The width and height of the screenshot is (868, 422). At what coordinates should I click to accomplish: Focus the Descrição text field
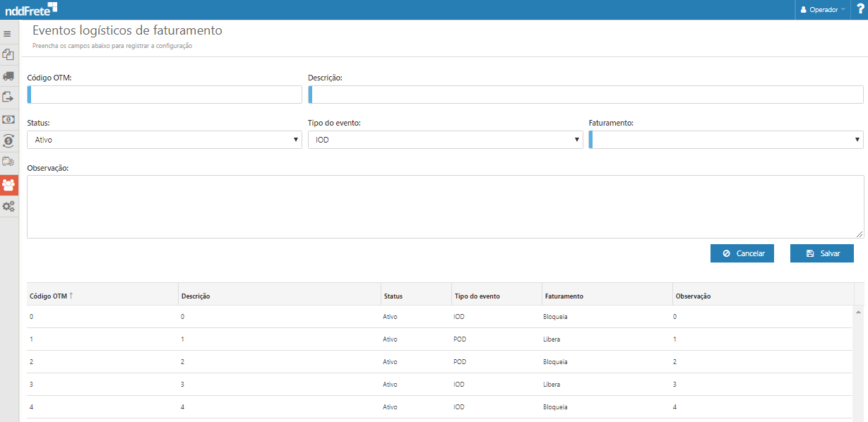pos(586,95)
